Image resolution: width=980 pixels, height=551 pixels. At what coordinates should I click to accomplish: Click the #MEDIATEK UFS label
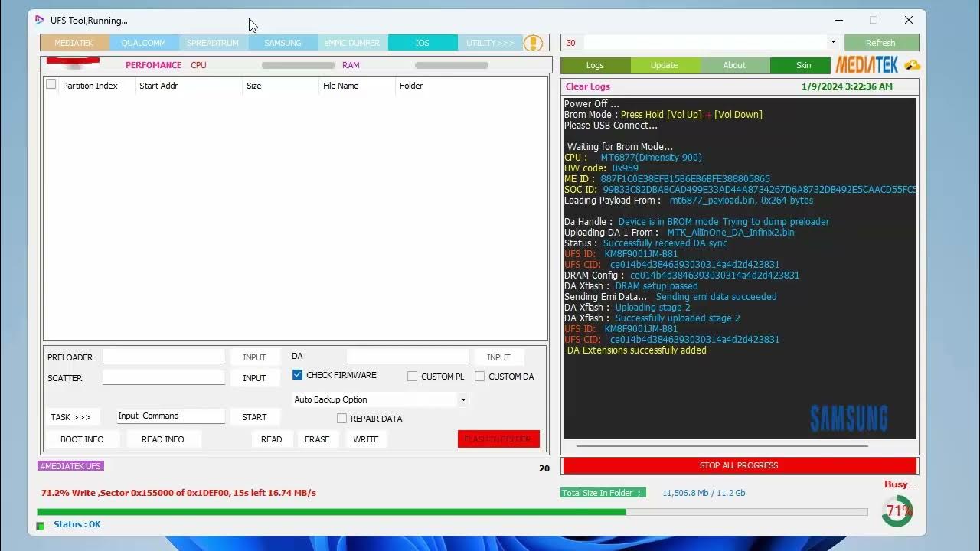point(70,466)
